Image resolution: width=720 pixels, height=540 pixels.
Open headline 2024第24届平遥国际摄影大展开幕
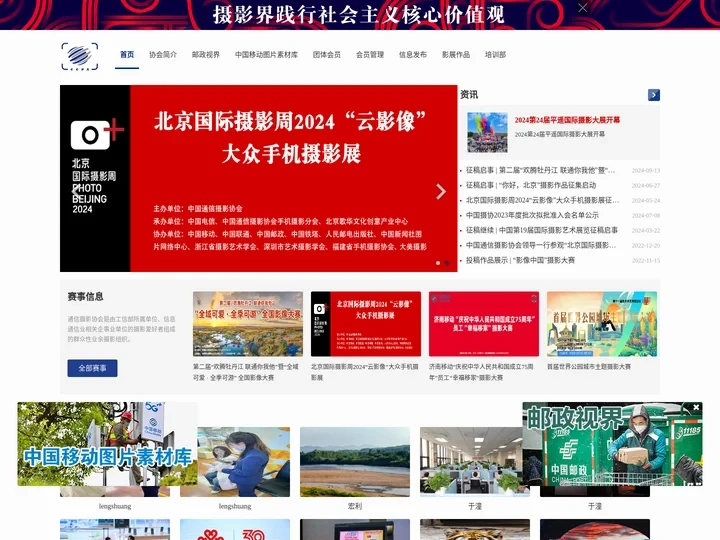point(567,120)
